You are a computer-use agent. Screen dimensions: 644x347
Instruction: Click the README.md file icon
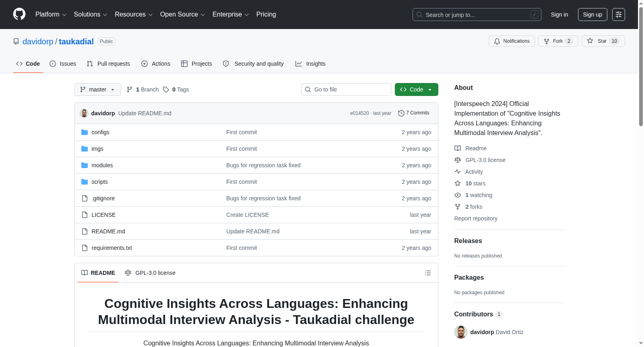(85, 231)
